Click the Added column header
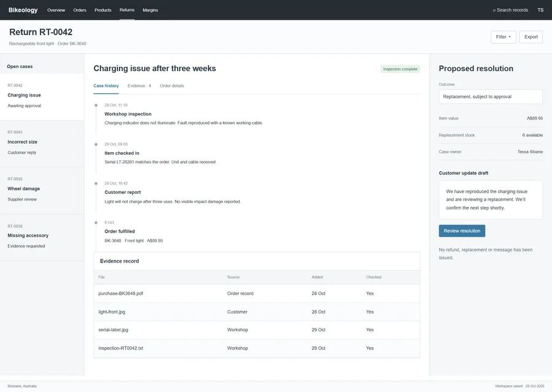 coord(317,277)
